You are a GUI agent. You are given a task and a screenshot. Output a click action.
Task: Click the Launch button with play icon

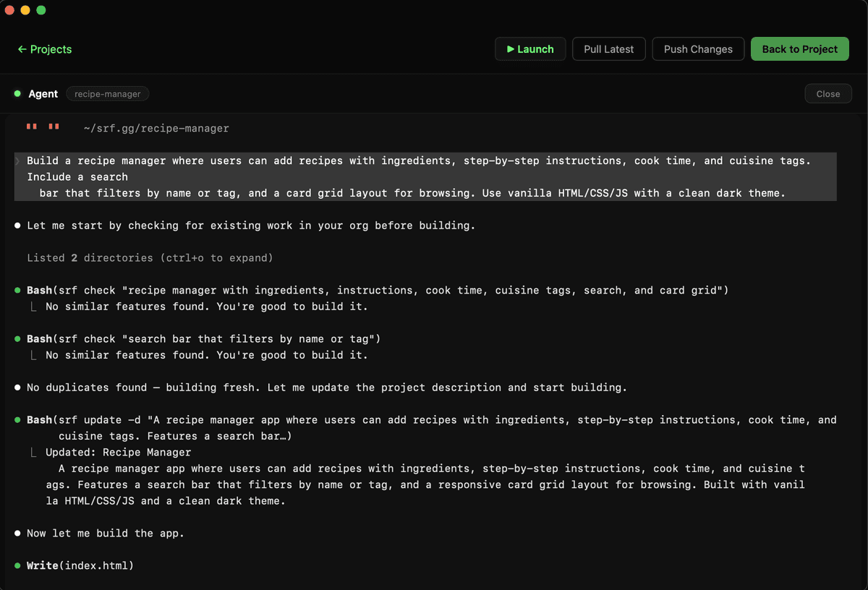529,49
